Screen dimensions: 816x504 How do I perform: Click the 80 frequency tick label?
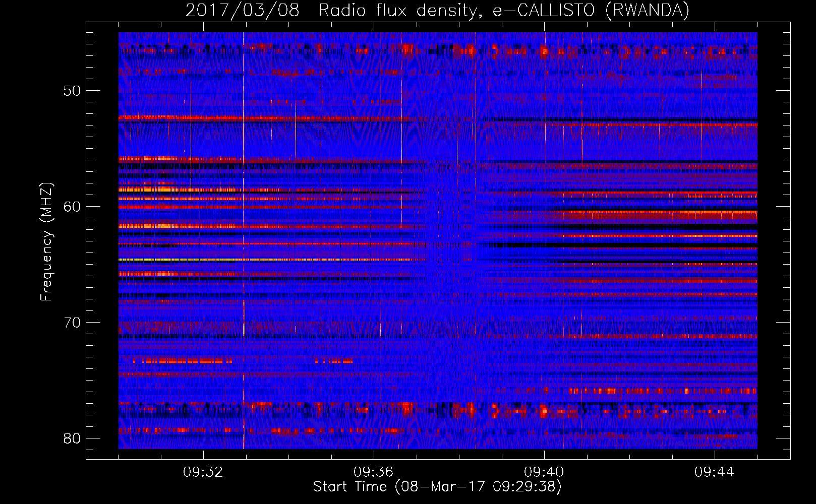[x=72, y=438]
